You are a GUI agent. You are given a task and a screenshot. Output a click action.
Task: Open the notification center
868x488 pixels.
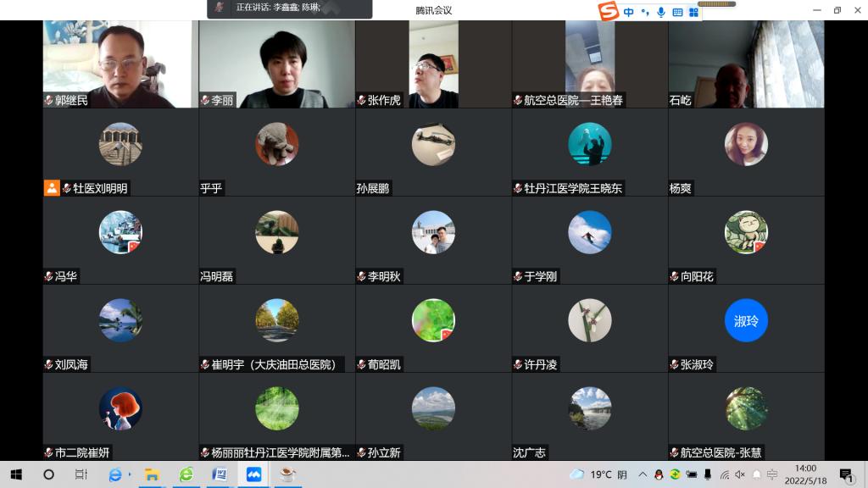tap(845, 474)
